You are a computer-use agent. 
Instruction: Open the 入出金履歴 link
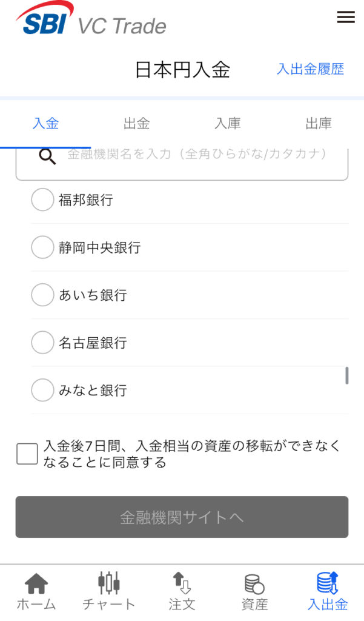[x=310, y=69]
